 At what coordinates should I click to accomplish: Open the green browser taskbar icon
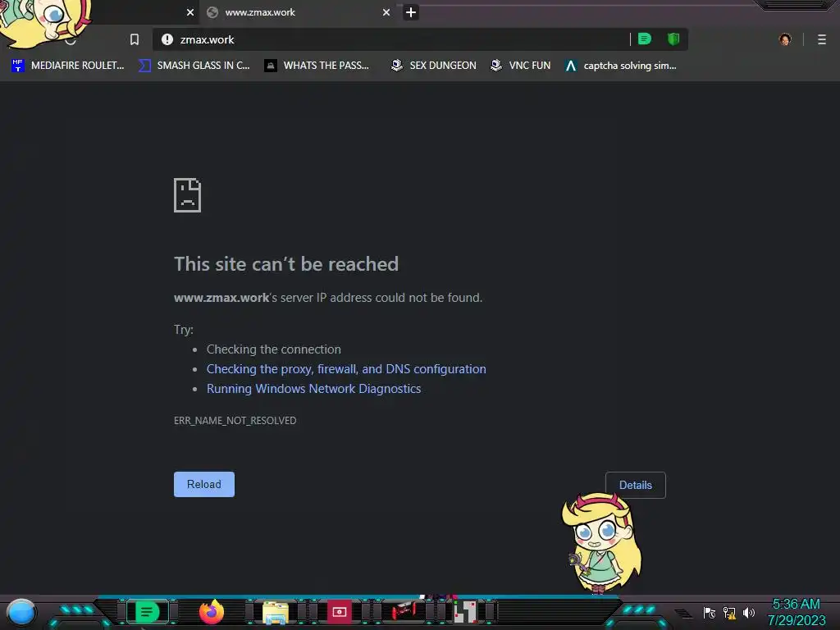(x=148, y=612)
